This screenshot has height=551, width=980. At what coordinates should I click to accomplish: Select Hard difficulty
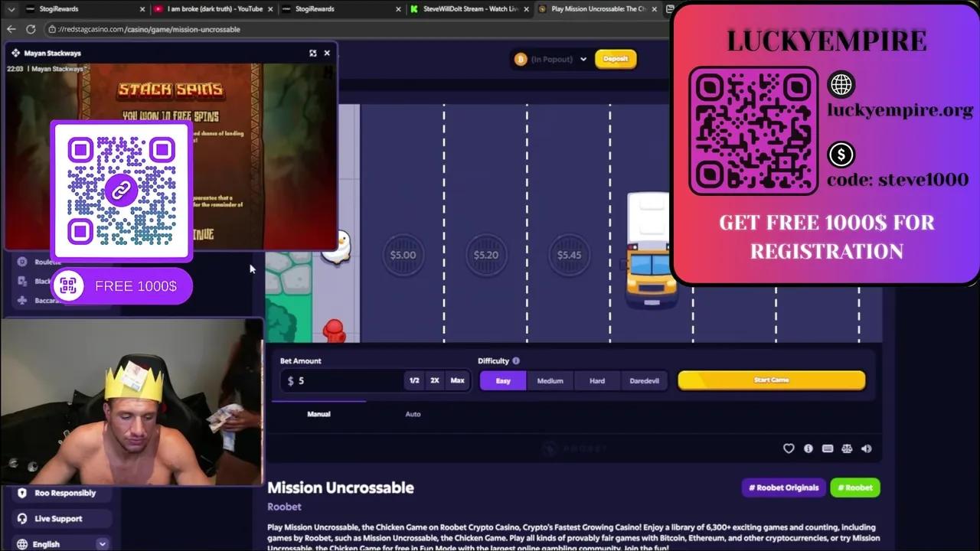597,380
